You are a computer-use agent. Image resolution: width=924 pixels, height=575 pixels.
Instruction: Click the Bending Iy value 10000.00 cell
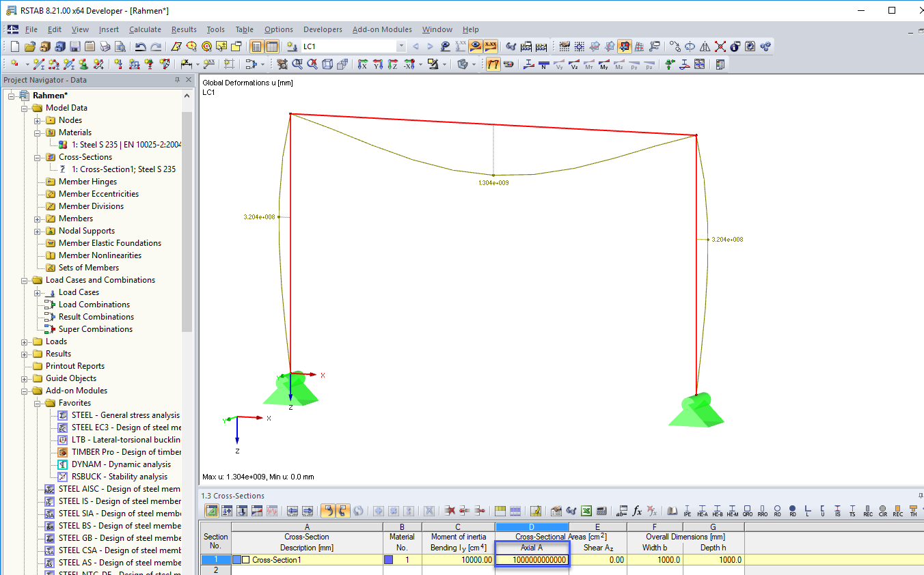(458, 560)
